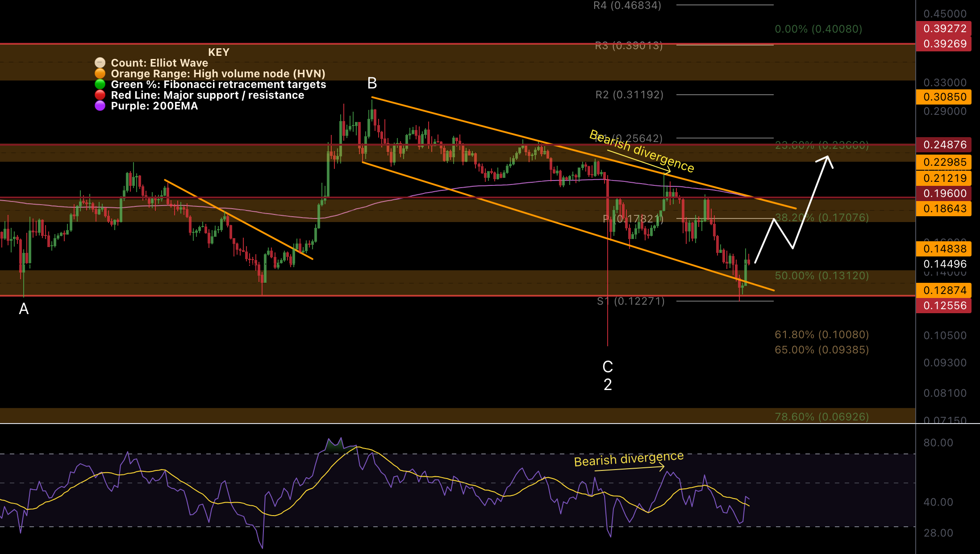
Task: Click the white projected arrow head
Action: 827,159
